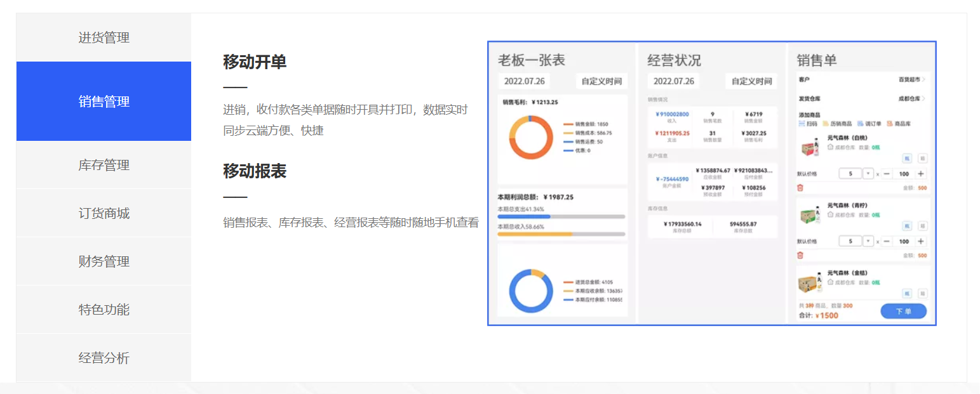Click the 移动报表 heading
980x394 pixels.
[255, 171]
